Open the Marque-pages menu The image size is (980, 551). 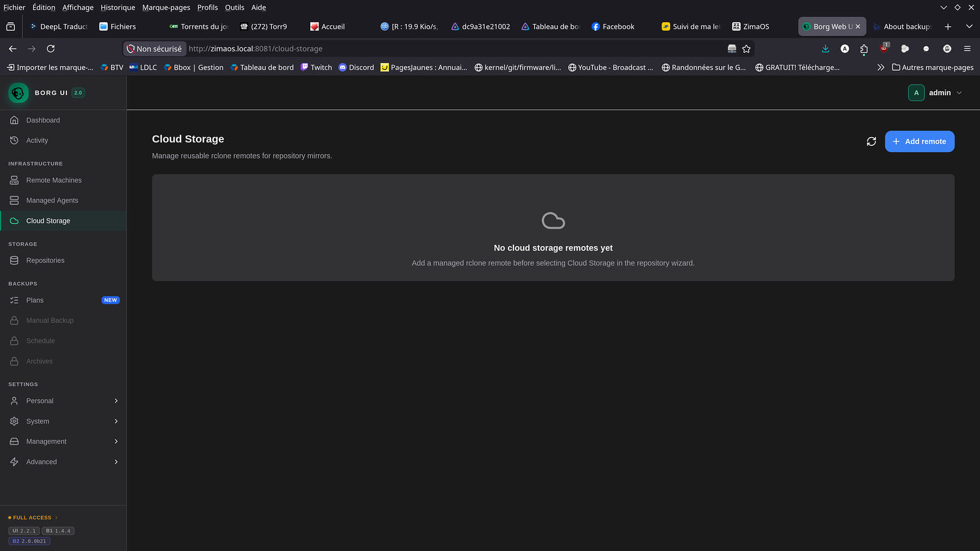(x=166, y=8)
